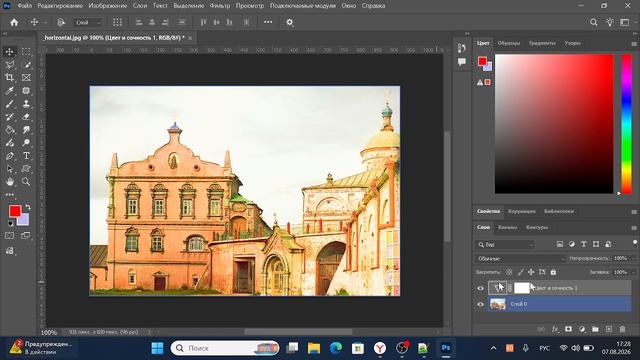Select the Eyedropper tool
640x360 pixels.
[9, 91]
